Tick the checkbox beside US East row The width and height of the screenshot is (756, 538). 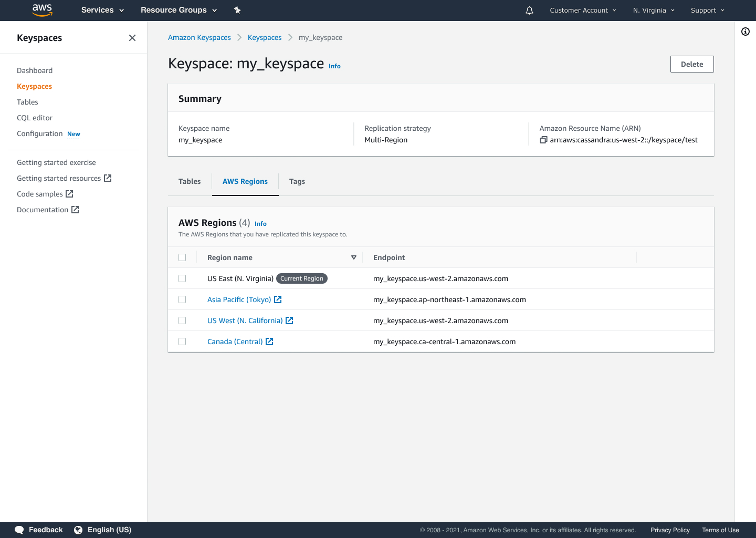182,278
